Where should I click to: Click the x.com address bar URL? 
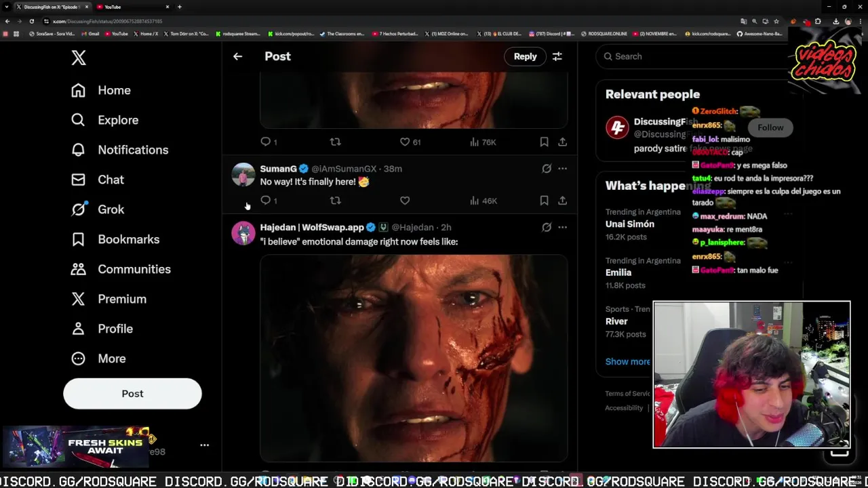107,21
